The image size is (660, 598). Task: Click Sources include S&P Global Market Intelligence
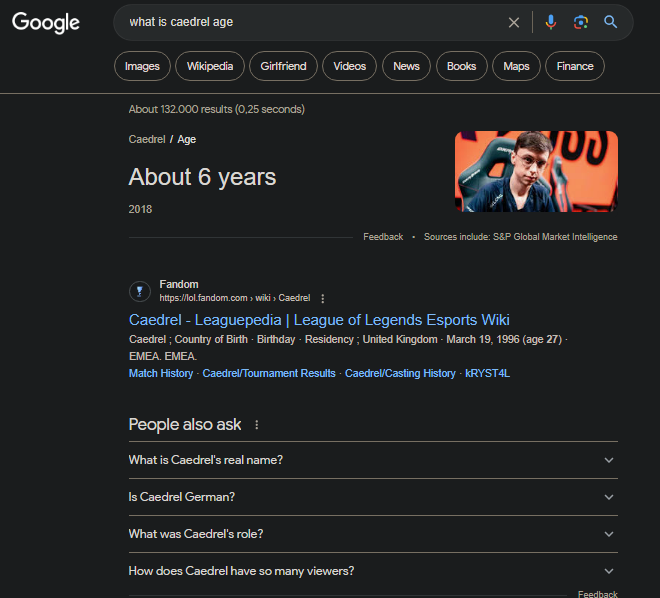coord(521,237)
